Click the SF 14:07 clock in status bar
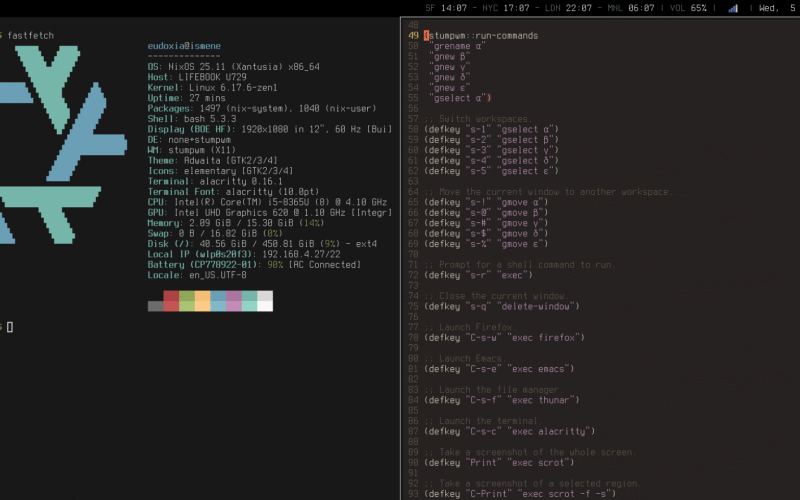The image size is (800, 500). tap(447, 8)
